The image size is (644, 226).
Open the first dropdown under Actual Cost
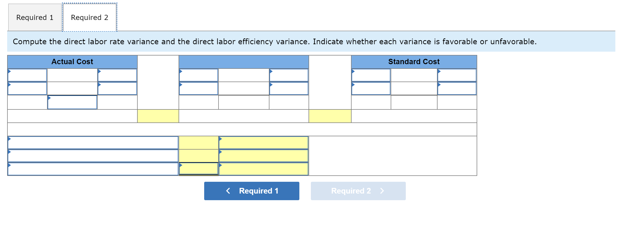tap(27, 75)
